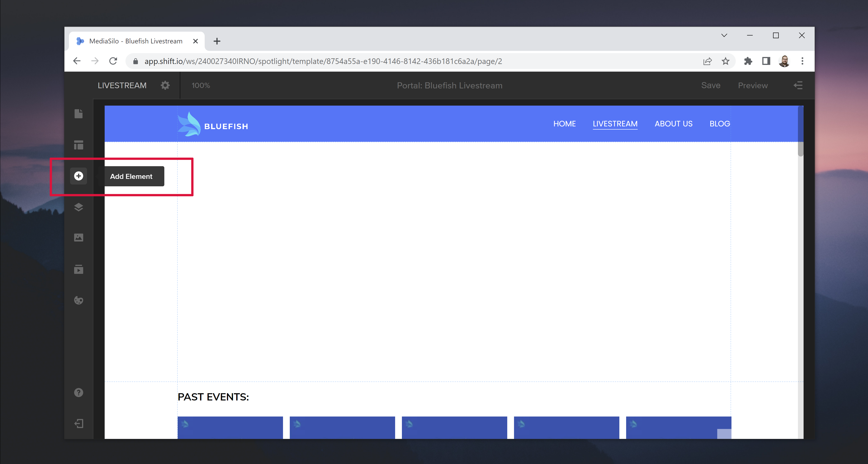
Task: Open the Livestream page settings gear
Action: 165,85
